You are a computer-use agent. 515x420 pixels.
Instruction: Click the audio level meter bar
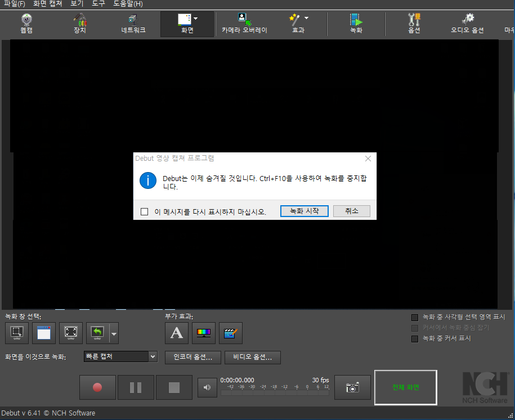[275, 392]
